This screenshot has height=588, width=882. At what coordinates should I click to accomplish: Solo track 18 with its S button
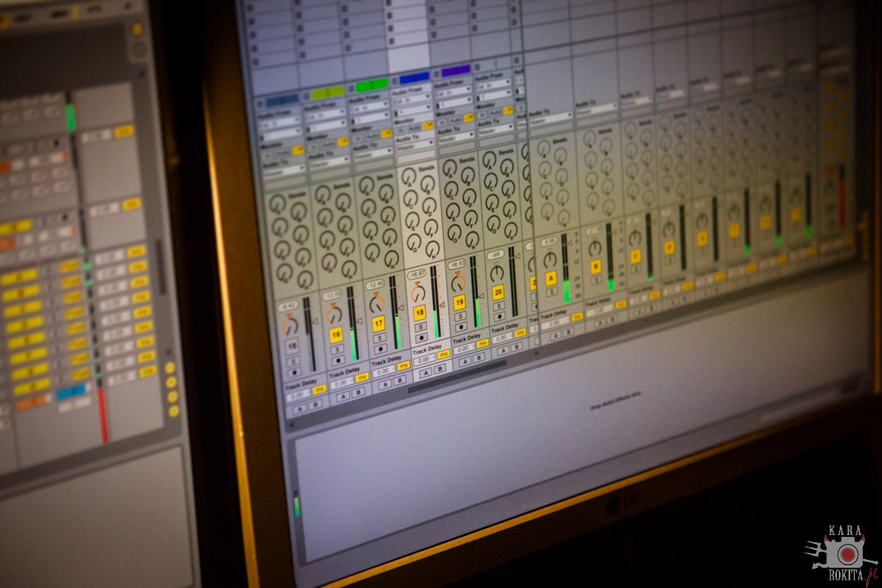[x=422, y=326]
